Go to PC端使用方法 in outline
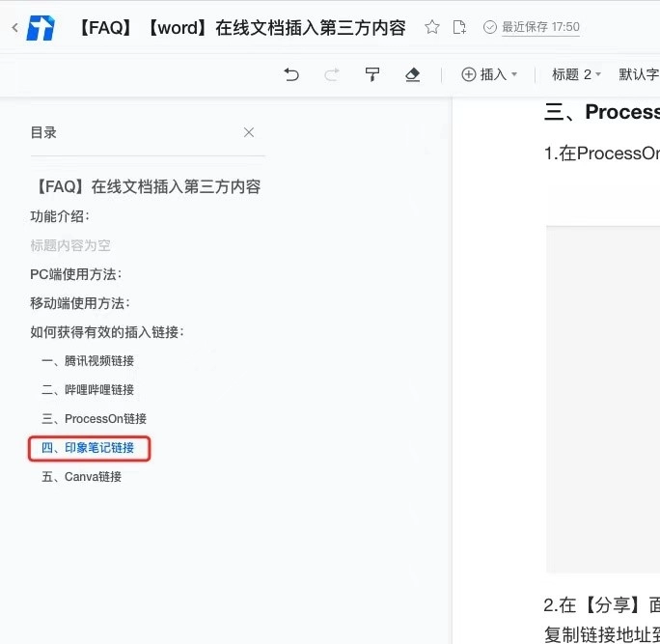Screen dimensions: 660x644 tap(76, 274)
